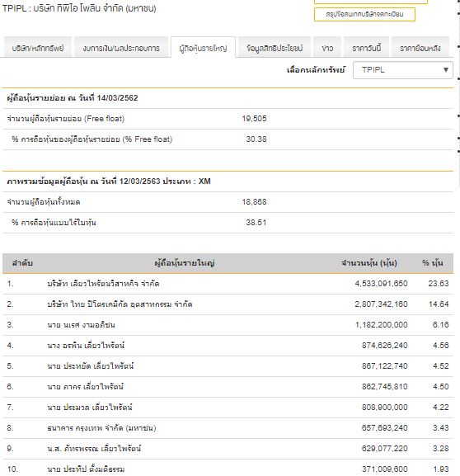Screen dimensions: 460x476
Task: Select shareholder บริษัท ไทย ปิโตรเคมีกัล อุตสาหกรรม
Action: point(120,304)
